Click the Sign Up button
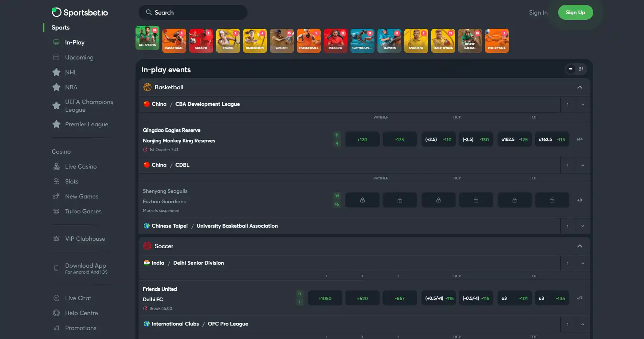644x339 pixels. (575, 12)
